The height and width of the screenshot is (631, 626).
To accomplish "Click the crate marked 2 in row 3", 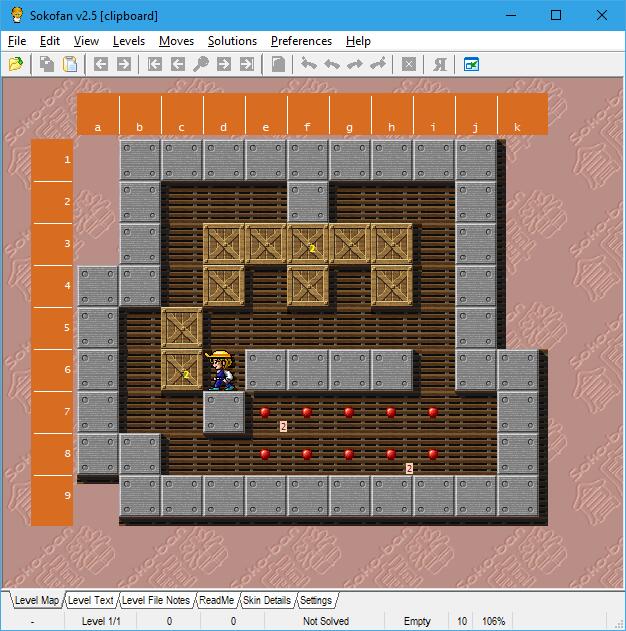I will coord(307,244).
